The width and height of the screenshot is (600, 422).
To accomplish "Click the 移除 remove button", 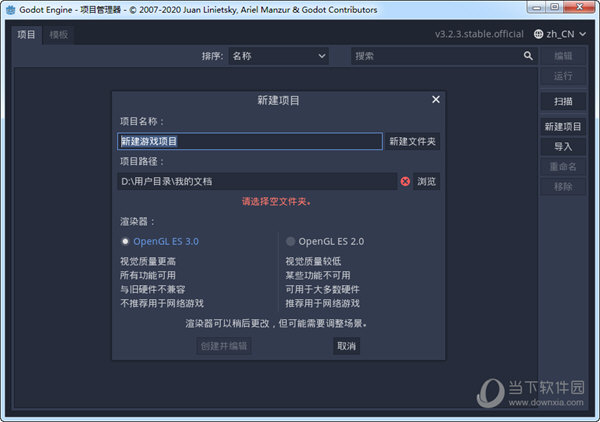I will tap(563, 187).
